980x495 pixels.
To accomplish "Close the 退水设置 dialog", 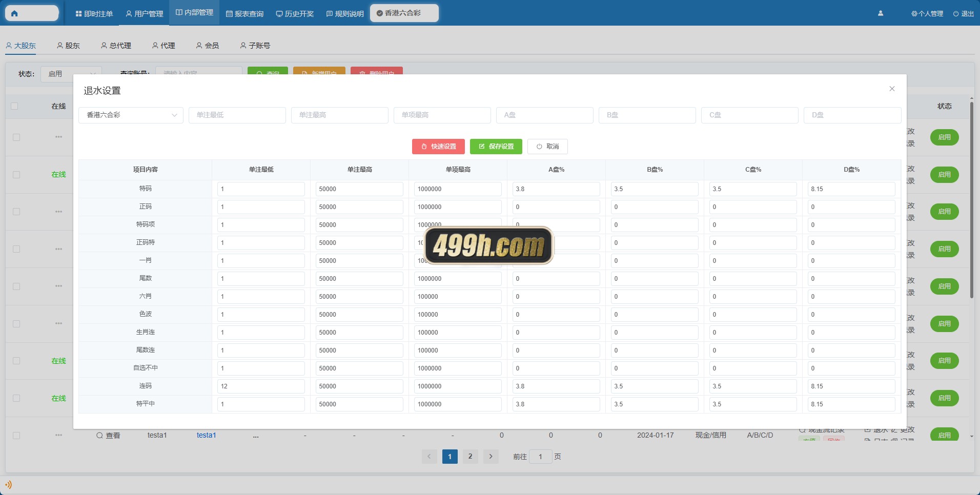I will (892, 89).
